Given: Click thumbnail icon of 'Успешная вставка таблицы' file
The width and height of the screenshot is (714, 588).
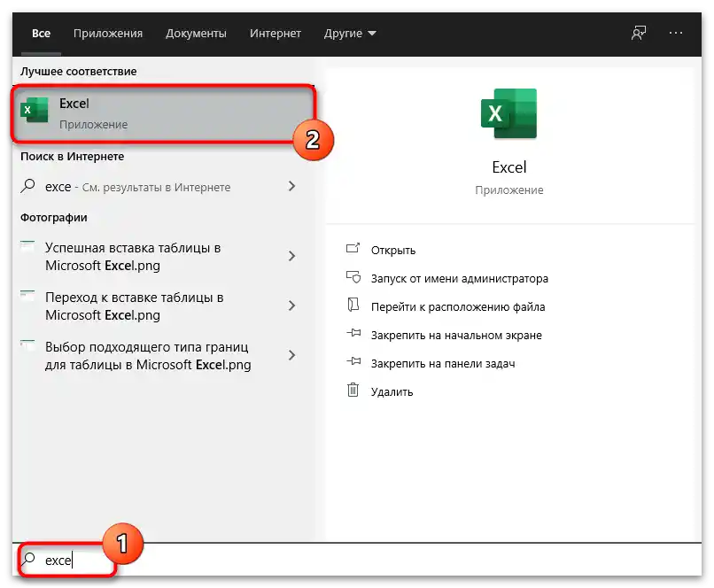Looking at the screenshot, I should [x=27, y=246].
